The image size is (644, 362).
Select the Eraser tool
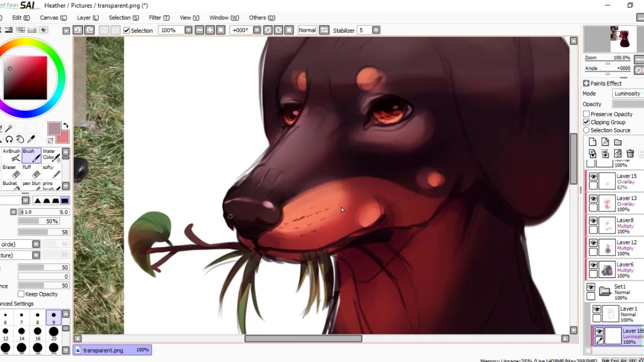coord(11,171)
